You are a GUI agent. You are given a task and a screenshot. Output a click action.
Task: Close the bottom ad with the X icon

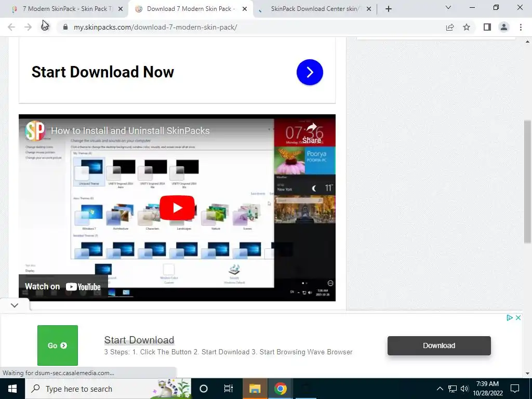[x=518, y=317]
